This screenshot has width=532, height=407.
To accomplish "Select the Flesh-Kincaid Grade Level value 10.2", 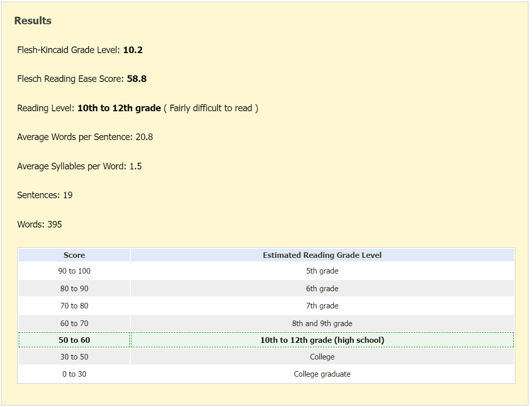I will pyautogui.click(x=133, y=50).
